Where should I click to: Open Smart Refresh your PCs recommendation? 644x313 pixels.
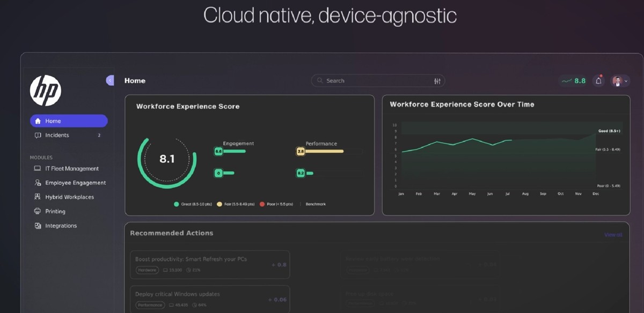210,264
